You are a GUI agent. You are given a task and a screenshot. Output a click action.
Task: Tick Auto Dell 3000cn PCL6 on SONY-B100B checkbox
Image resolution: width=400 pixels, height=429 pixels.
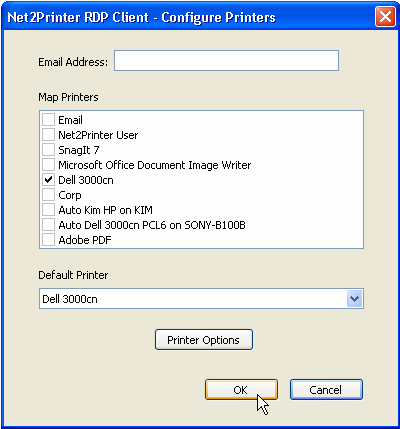point(48,225)
